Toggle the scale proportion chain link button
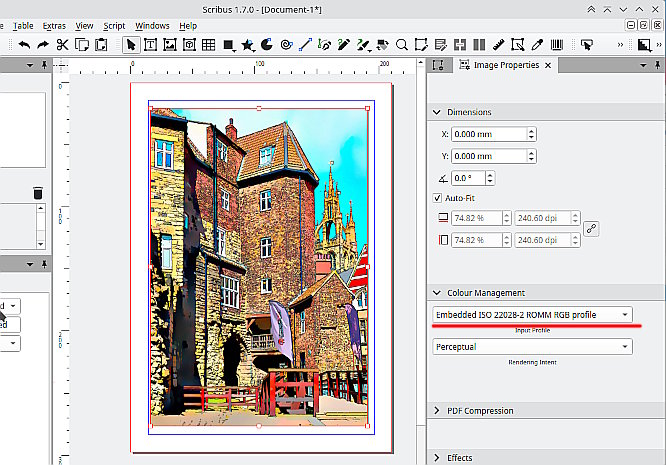Image resolution: width=666 pixels, height=465 pixels. (x=591, y=228)
